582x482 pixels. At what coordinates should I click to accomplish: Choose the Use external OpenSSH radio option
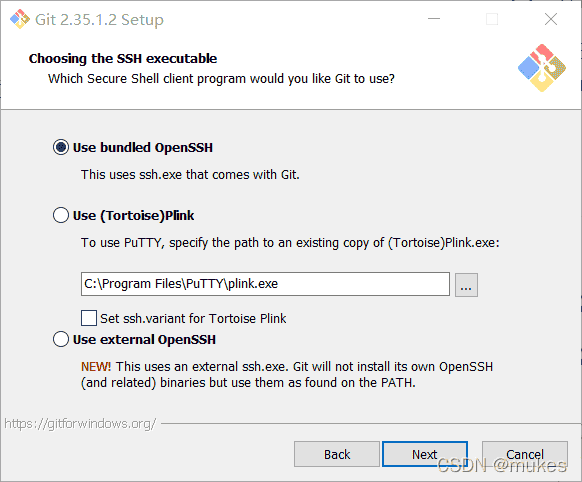pos(61,339)
